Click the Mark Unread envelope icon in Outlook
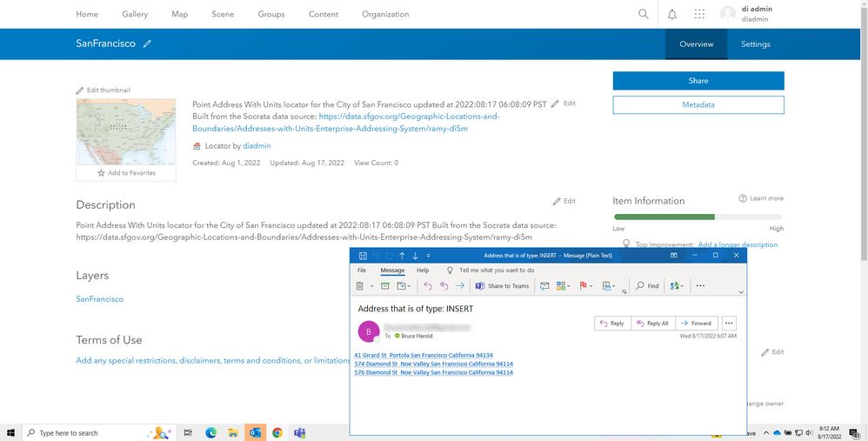This screenshot has height=441, width=868. pyautogui.click(x=544, y=286)
